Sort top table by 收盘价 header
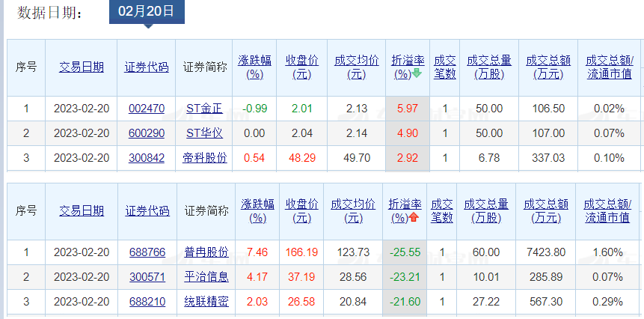644x319 pixels. point(303,67)
